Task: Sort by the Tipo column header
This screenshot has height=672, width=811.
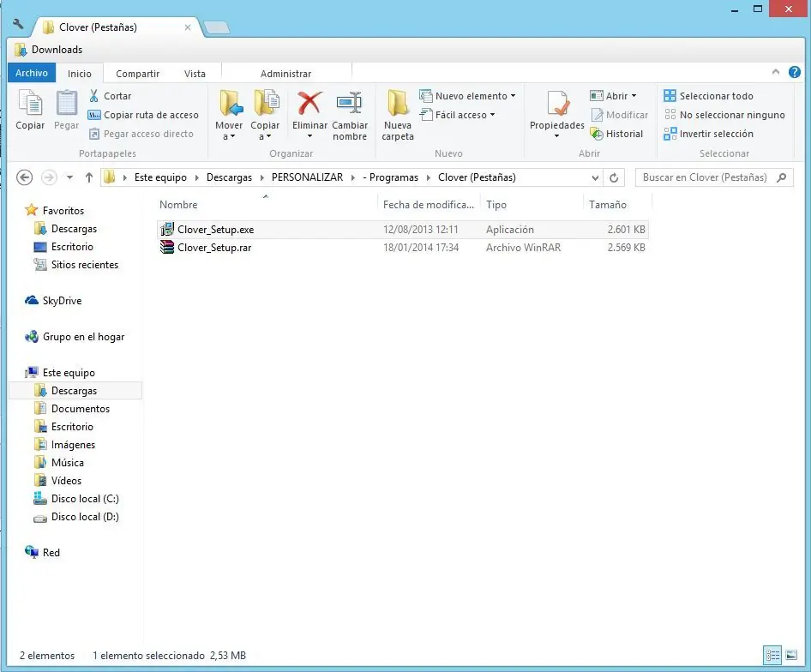Action: 532,205
